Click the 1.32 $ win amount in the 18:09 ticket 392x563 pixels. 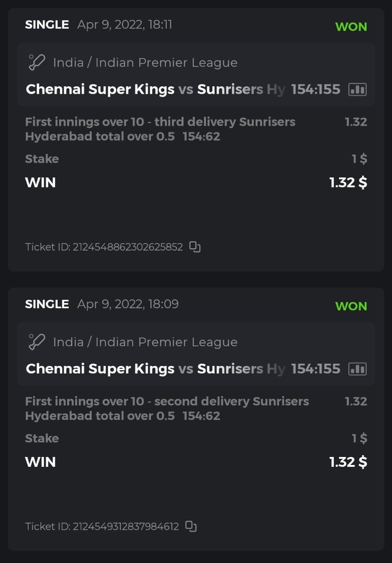348,462
